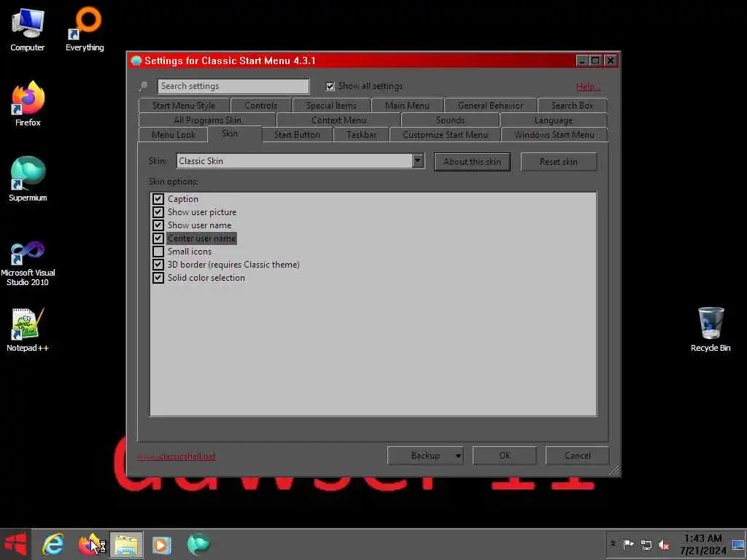The width and height of the screenshot is (747, 560).
Task: Click the taskbar clock and date
Action: point(703,544)
